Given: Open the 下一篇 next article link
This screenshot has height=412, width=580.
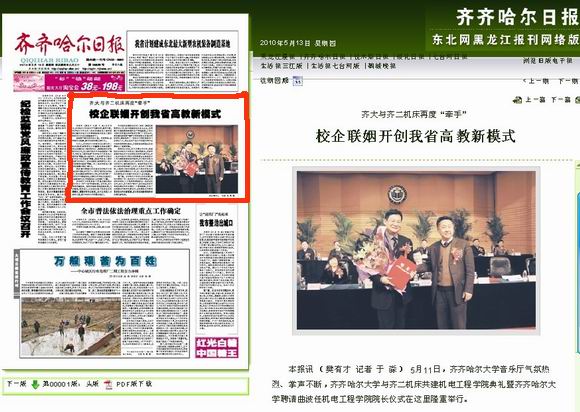Looking at the screenshot, I should pos(561,100).
